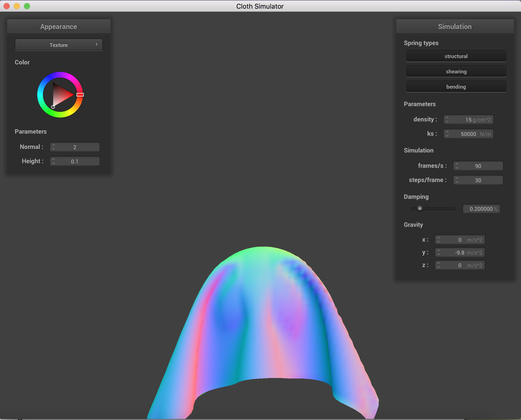Click the steps/frame stepper arrows

(x=457, y=180)
